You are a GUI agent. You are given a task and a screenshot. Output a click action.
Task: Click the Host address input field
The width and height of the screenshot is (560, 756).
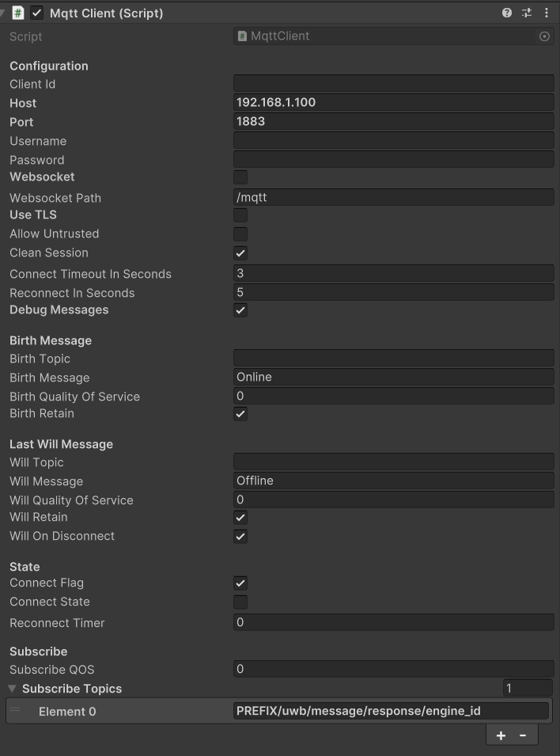[393, 103]
